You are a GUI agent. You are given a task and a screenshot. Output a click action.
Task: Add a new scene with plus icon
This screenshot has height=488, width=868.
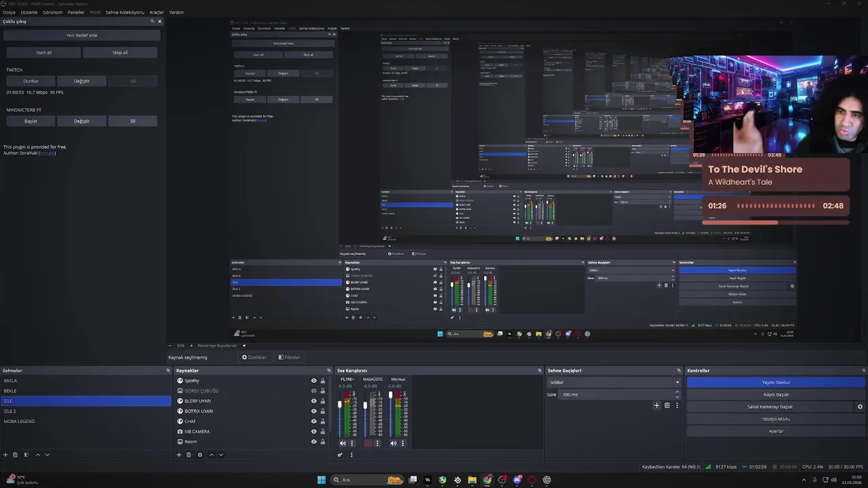(5, 455)
